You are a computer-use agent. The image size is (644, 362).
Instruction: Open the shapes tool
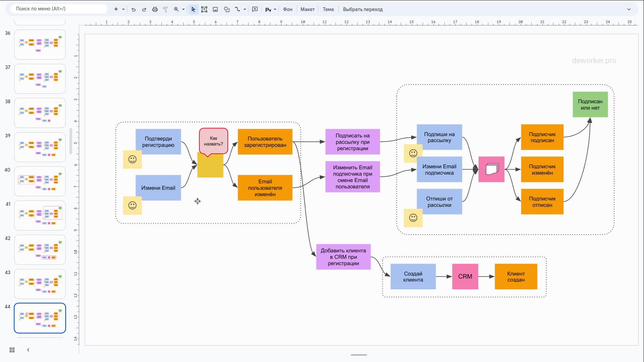227,9
